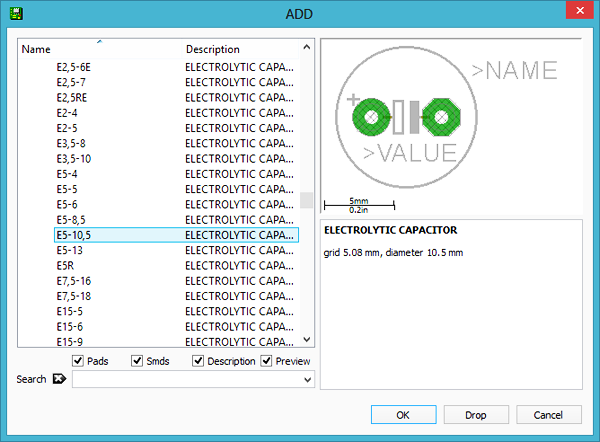The width and height of the screenshot is (600, 442).
Task: Select package E5-13
Action: [x=176, y=250]
